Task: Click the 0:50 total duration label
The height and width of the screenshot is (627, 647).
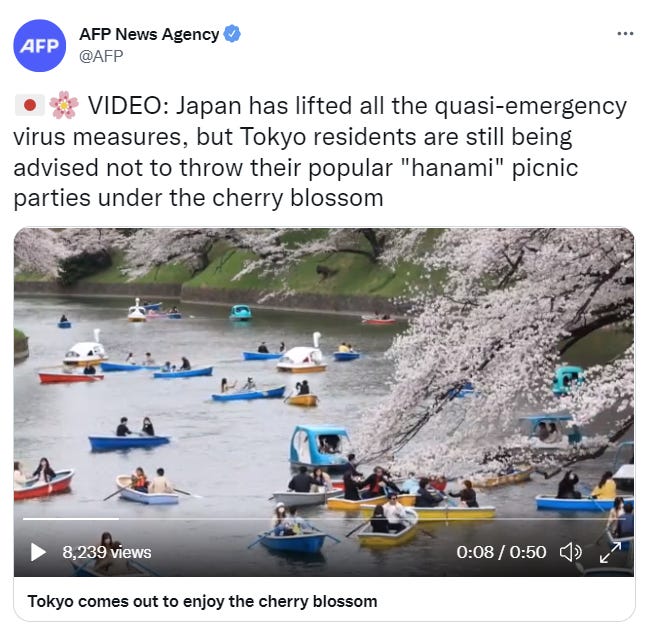Action: point(528,552)
